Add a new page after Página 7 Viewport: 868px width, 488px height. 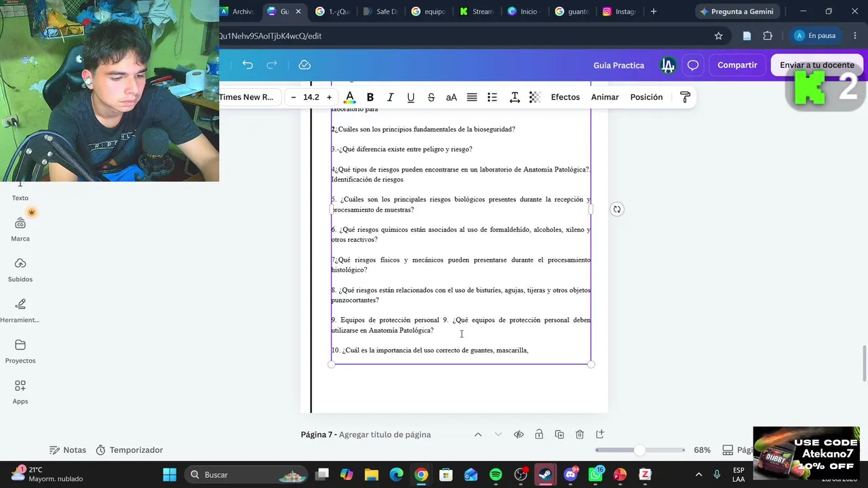(600, 434)
